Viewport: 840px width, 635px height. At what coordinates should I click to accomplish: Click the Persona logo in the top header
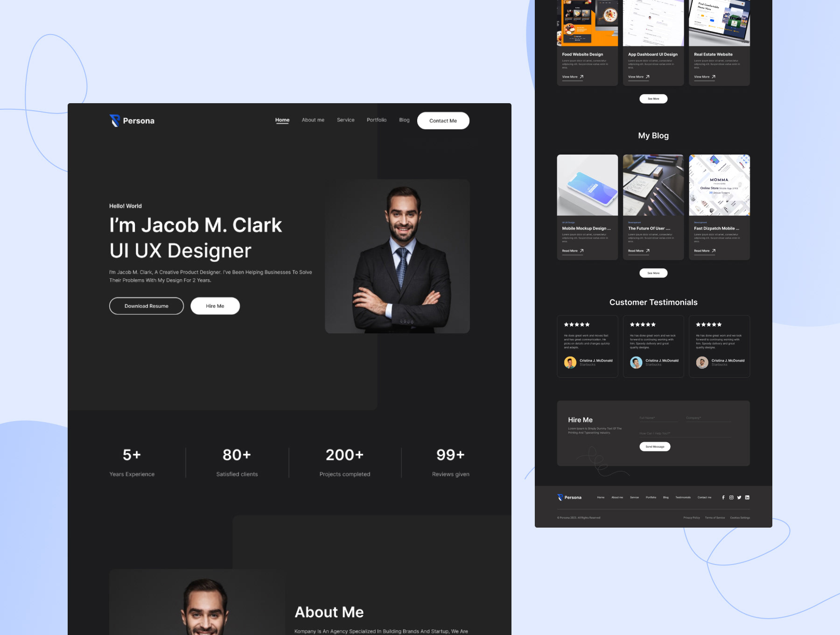(132, 121)
